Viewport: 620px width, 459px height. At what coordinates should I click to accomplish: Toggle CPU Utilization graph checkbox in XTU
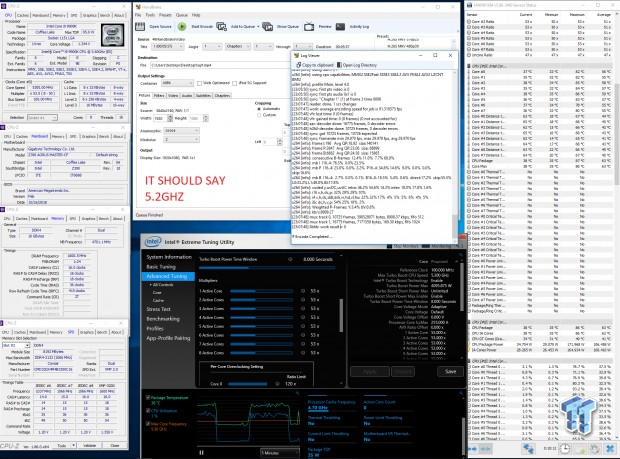(x=148, y=411)
